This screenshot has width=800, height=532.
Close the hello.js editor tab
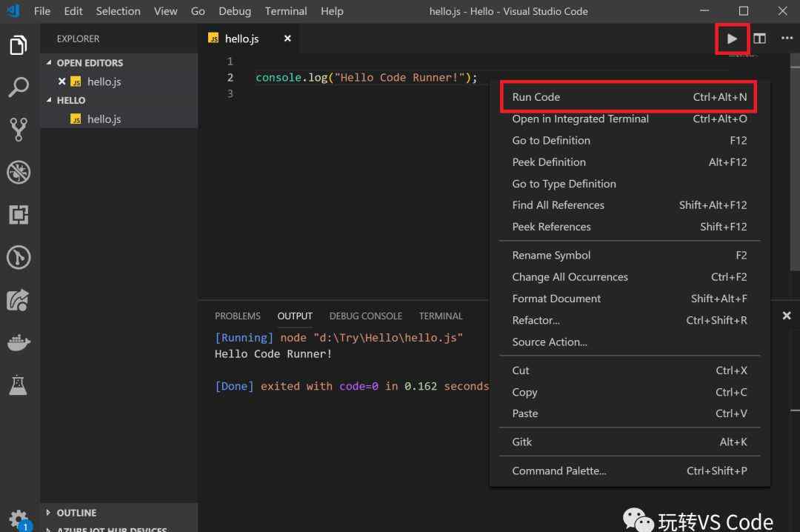coord(287,39)
